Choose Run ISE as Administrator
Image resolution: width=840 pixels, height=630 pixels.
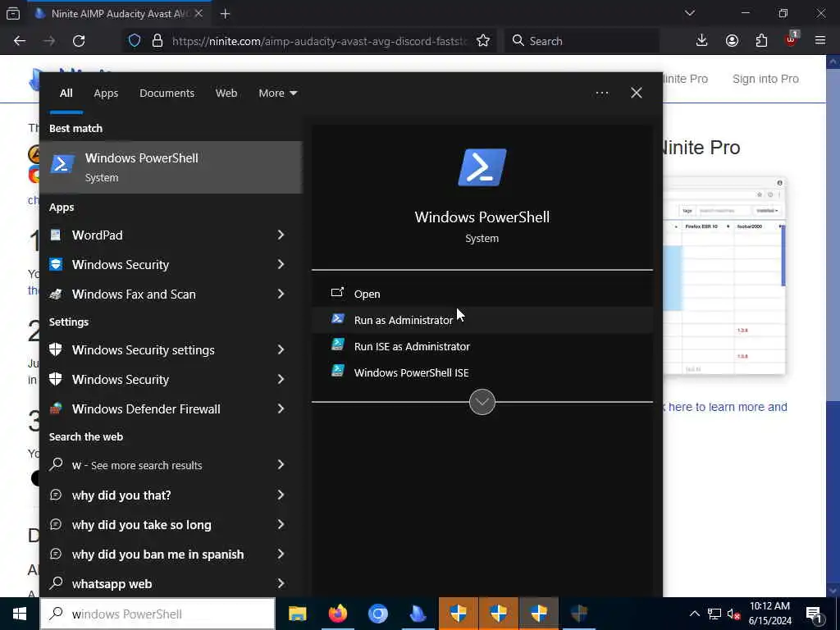pyautogui.click(x=482, y=346)
